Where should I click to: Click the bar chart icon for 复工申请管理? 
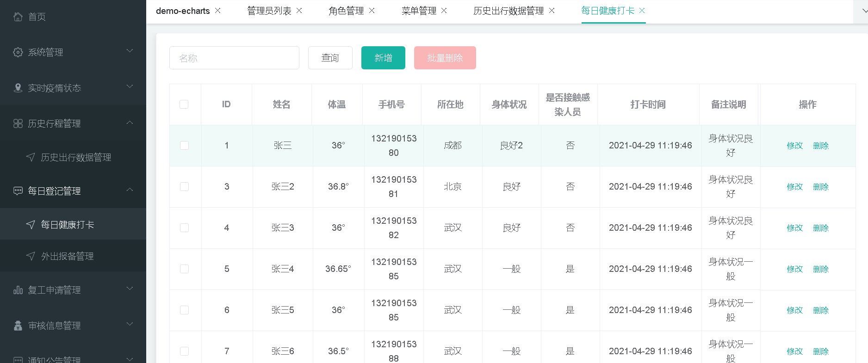(18, 290)
